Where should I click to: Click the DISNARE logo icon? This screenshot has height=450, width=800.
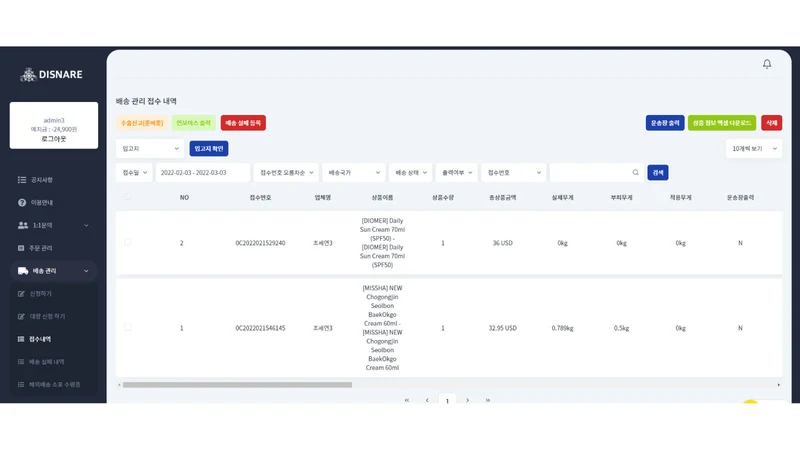pyautogui.click(x=28, y=74)
